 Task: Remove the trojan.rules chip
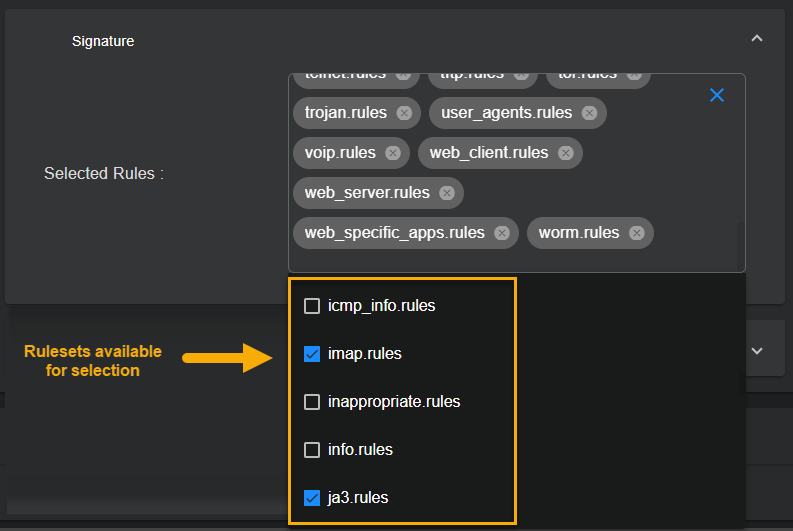coord(404,113)
